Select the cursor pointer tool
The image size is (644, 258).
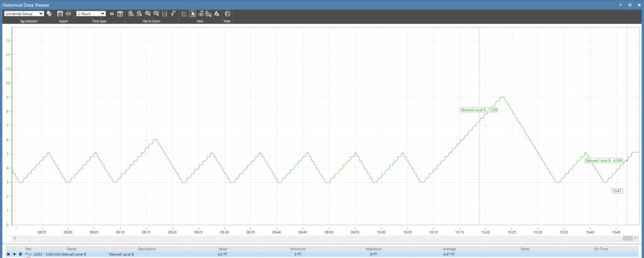tap(192, 14)
